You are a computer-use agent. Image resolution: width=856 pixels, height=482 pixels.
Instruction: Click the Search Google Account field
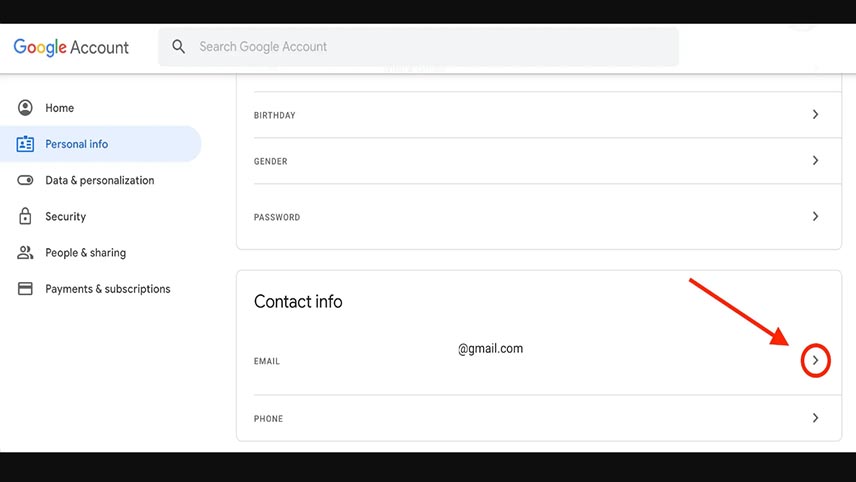click(418, 47)
